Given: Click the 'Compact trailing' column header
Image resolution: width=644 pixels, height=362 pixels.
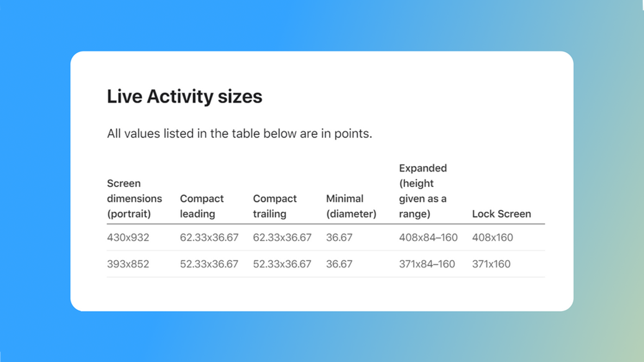Looking at the screenshot, I should pos(275,206).
